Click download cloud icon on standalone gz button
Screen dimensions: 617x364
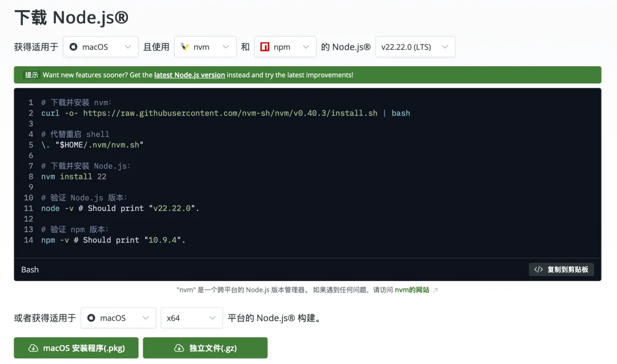tap(179, 348)
